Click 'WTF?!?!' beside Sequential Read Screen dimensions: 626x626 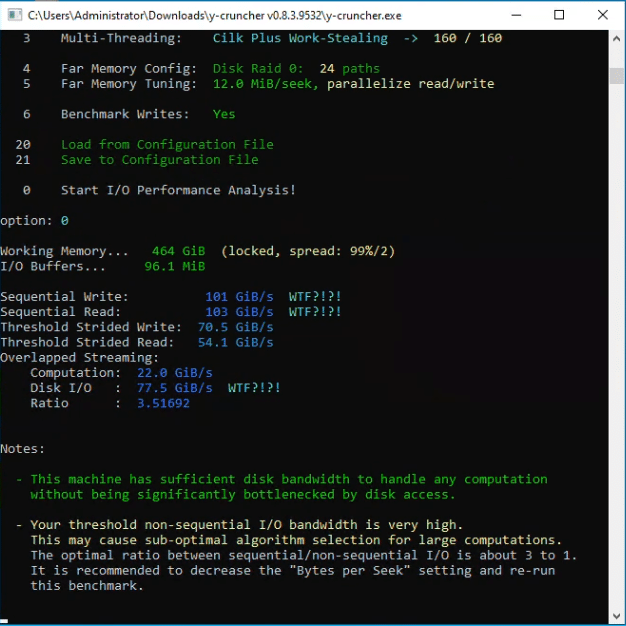(x=315, y=312)
